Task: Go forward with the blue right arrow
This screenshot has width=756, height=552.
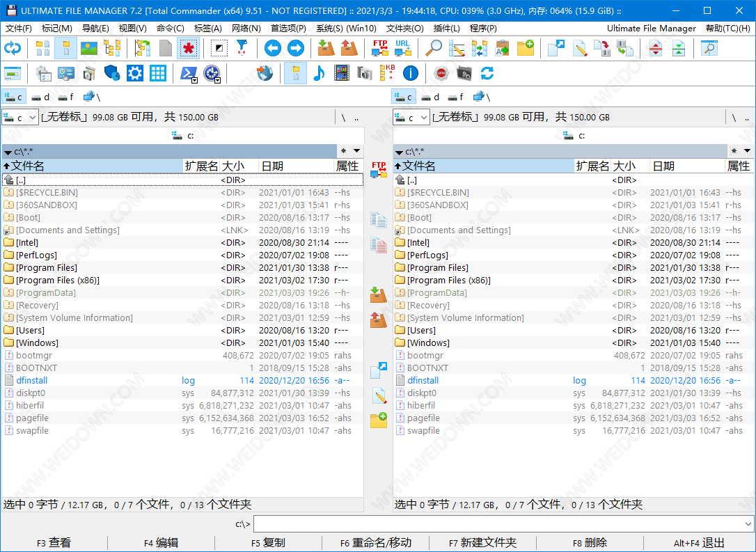Action: 296,48
